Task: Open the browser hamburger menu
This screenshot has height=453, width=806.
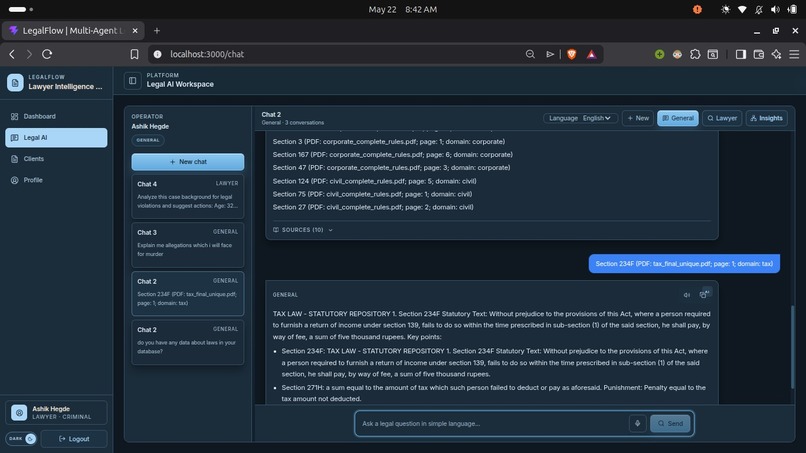Action: 794,54
